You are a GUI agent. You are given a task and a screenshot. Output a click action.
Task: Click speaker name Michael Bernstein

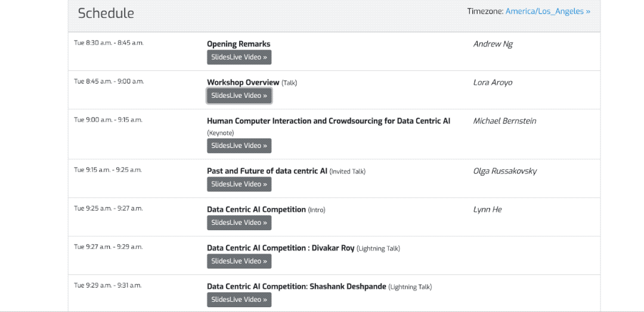[x=504, y=121]
